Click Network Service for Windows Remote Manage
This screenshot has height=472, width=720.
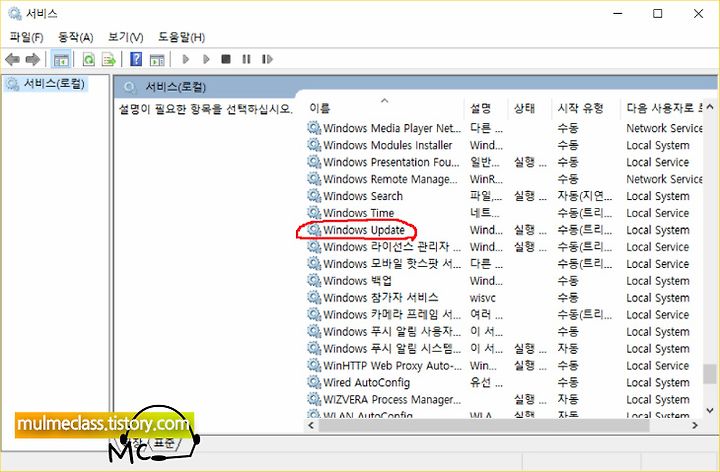click(x=664, y=179)
